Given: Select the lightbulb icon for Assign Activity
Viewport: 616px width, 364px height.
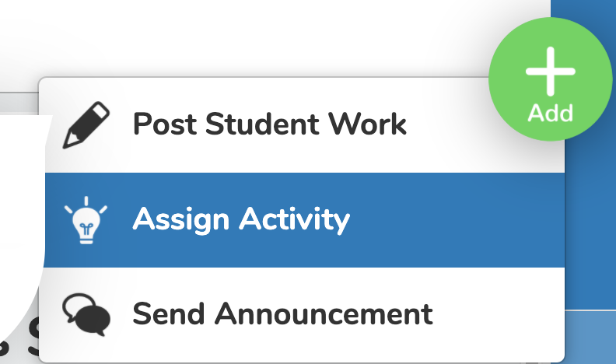Looking at the screenshot, I should click(86, 220).
